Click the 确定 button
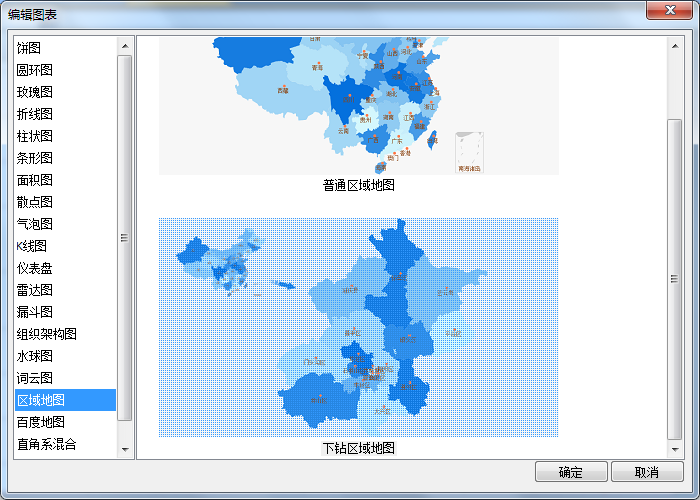 (x=570, y=472)
